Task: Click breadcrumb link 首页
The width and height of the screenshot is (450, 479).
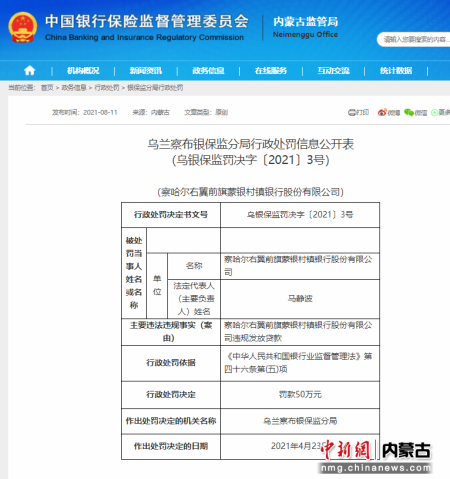Action: click(47, 88)
